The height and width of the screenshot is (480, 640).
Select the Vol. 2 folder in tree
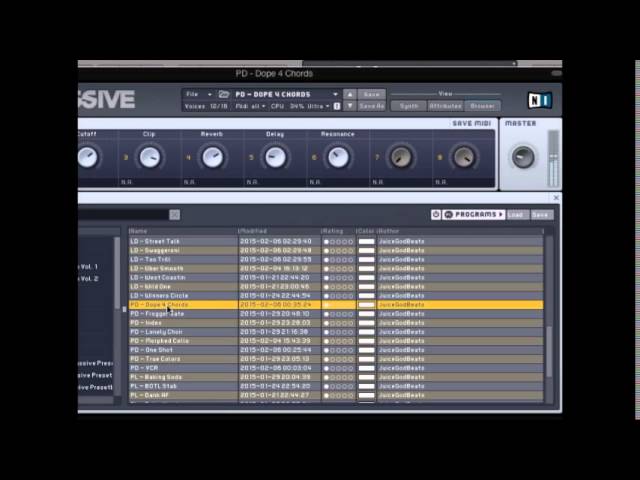coord(89,279)
